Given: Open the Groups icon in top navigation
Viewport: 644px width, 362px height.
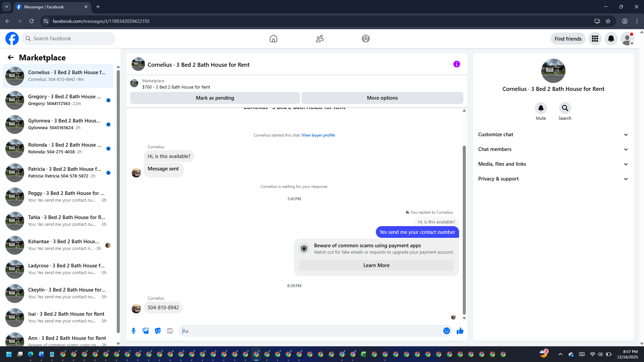Looking at the screenshot, I should (x=366, y=39).
